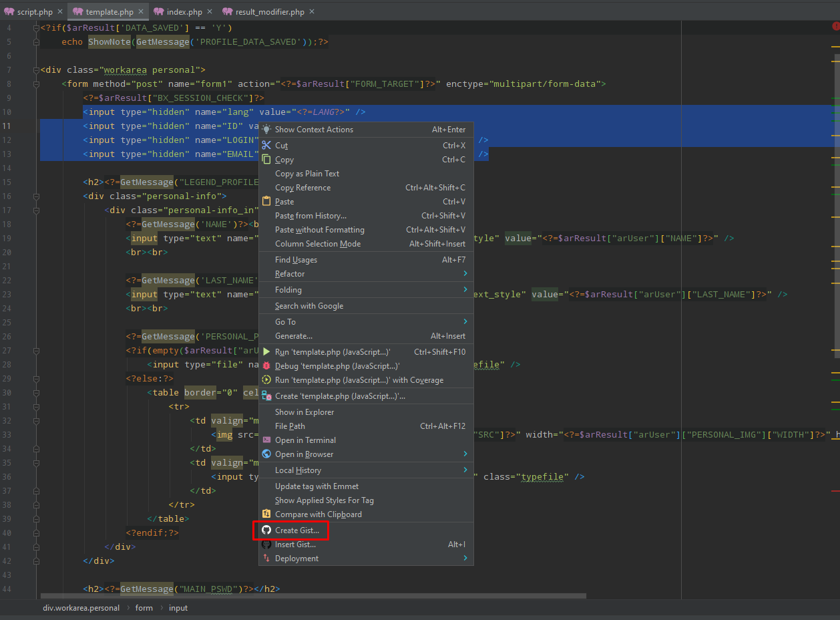Close the result_modifier.php tab
Image resolution: width=840 pixels, height=620 pixels.
pyautogui.click(x=312, y=12)
